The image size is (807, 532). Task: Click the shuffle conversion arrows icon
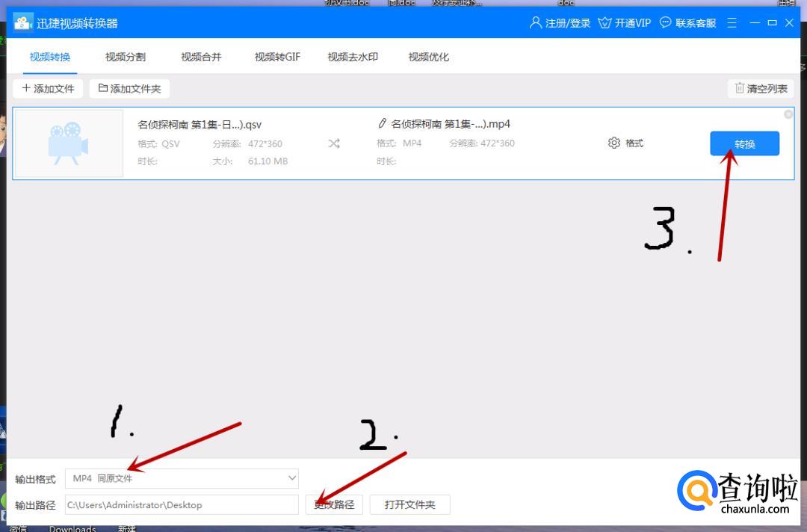click(x=334, y=143)
